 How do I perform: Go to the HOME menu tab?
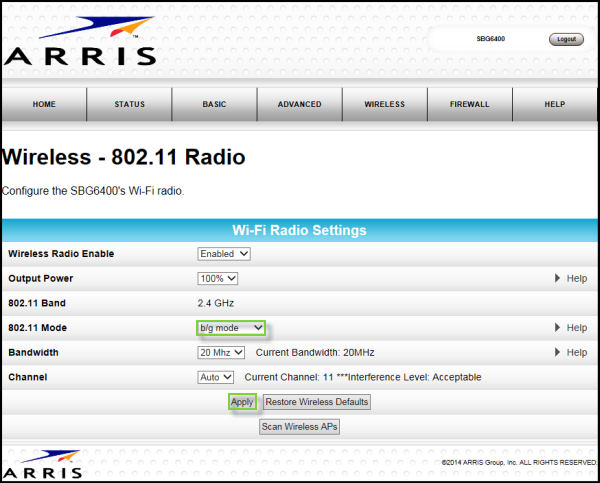(44, 104)
